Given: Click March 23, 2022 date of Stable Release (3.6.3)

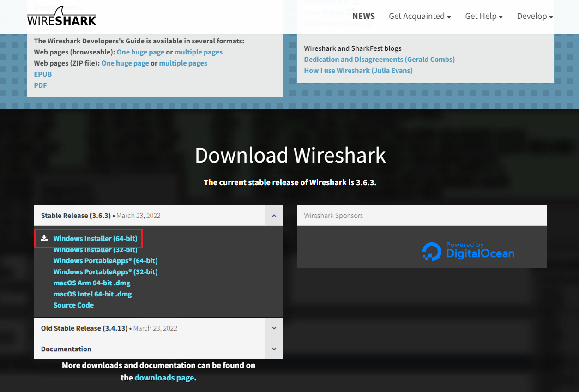Looking at the screenshot, I should click(x=139, y=216).
